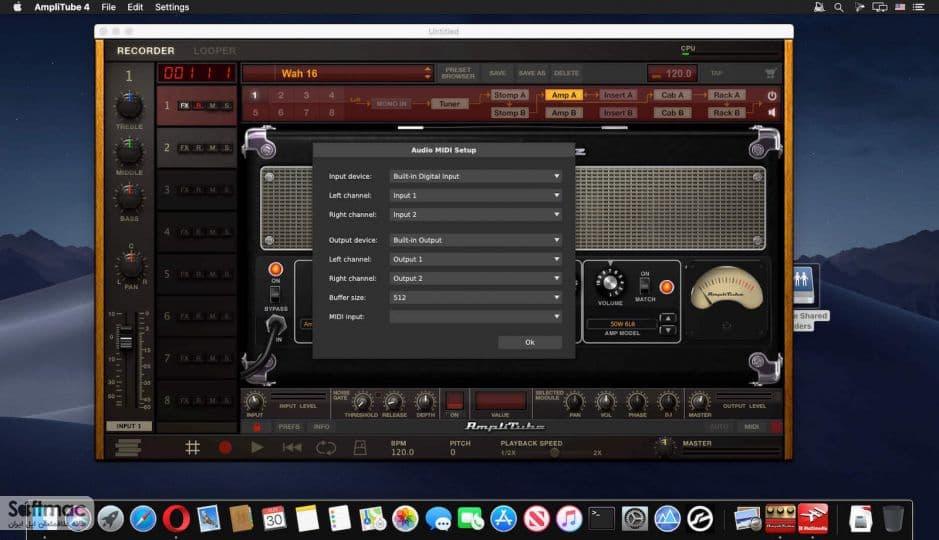Open the File menu
Image resolution: width=939 pixels, height=540 pixels.
point(108,7)
